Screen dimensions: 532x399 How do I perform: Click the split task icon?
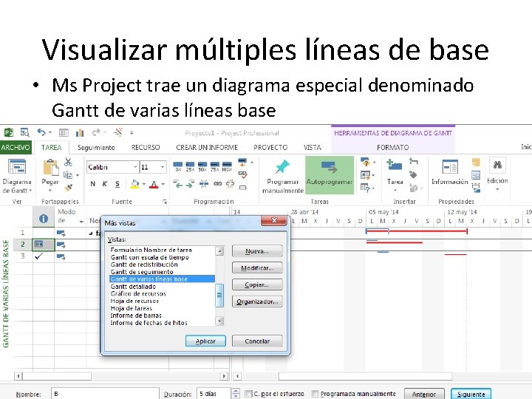pyautogui.click(x=204, y=184)
